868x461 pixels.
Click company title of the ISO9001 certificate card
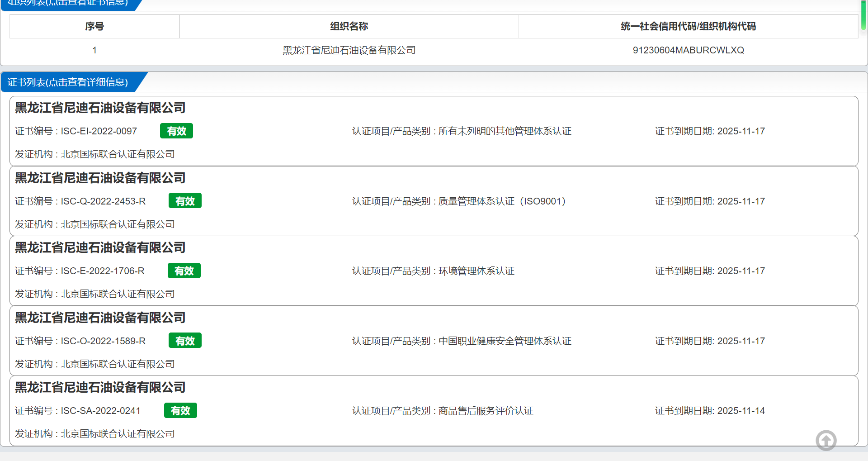click(x=100, y=178)
